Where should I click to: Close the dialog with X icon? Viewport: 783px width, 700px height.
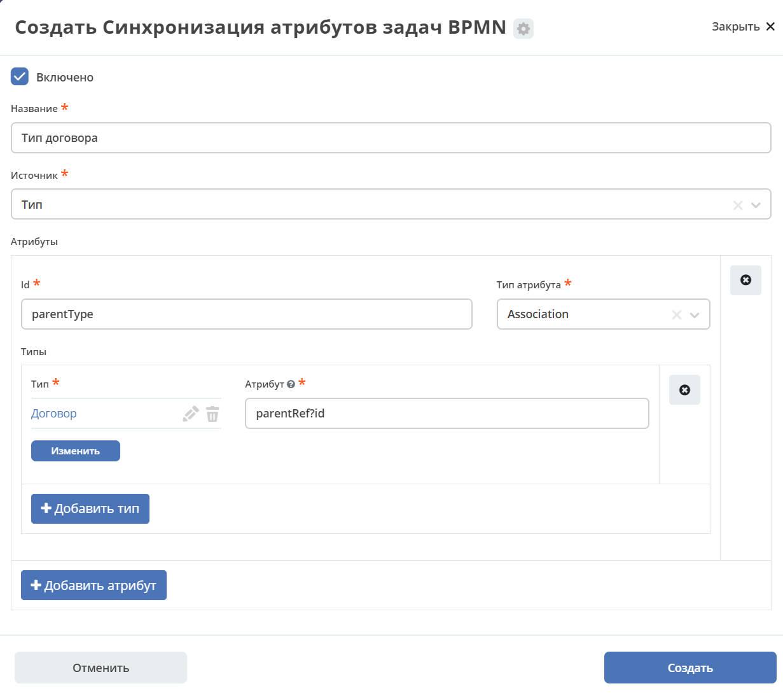click(770, 27)
